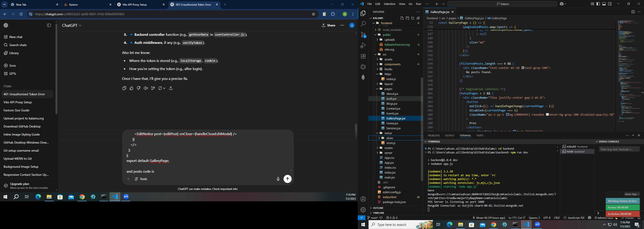Open VS Code Accounts icon
644x229 pixels.
(x=363, y=199)
